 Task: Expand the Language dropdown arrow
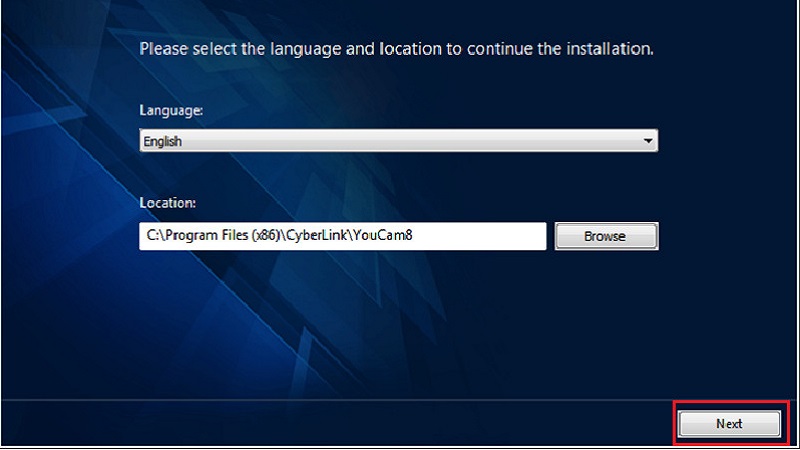click(648, 142)
